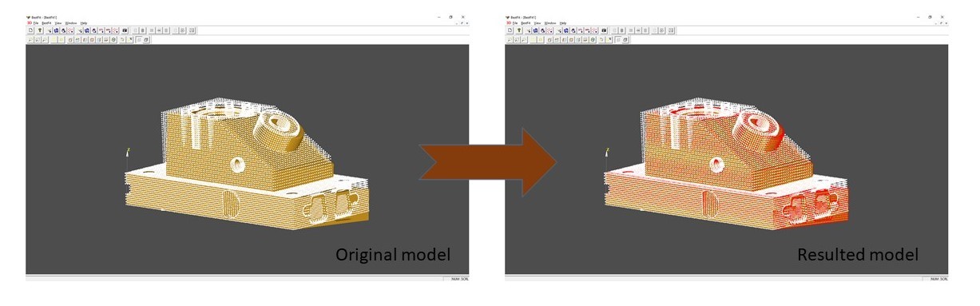Image resolution: width=980 pixels, height=306 pixels.
Task: Open the BestFit menu in Resulted model window
Action: coord(526,23)
